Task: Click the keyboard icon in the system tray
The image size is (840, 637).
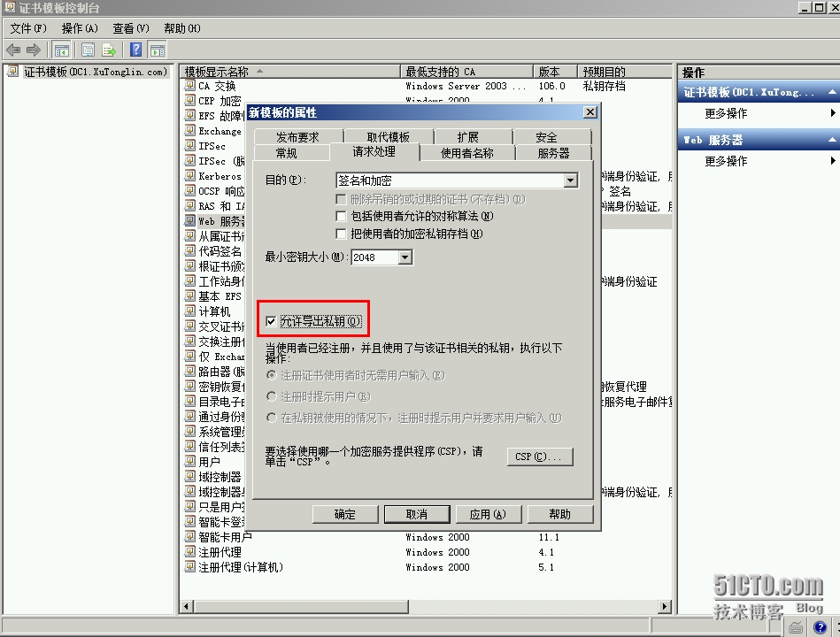Action: pos(796,627)
